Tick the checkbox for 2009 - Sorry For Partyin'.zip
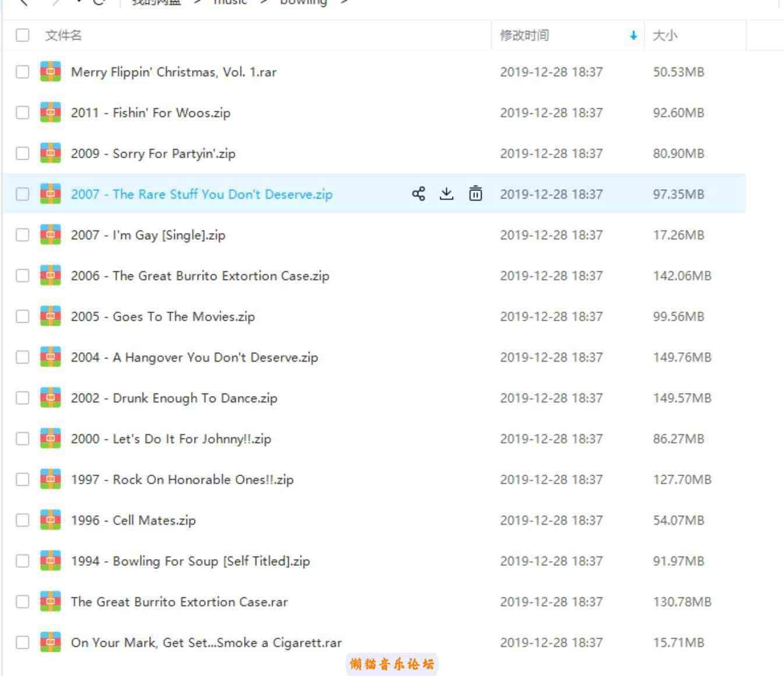 (22, 153)
